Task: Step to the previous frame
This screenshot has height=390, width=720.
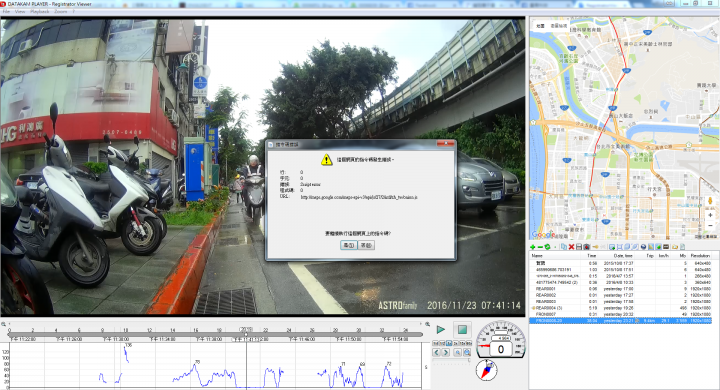Action: point(436,352)
